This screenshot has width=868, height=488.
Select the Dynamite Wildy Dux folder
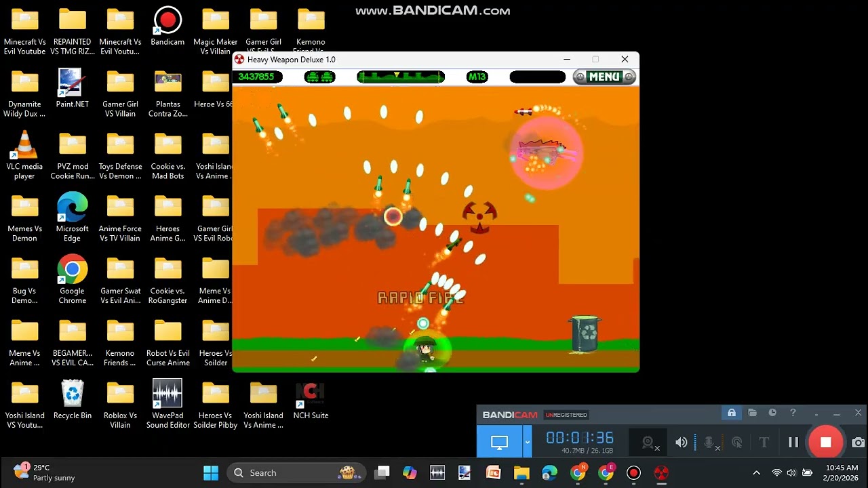tap(24, 94)
